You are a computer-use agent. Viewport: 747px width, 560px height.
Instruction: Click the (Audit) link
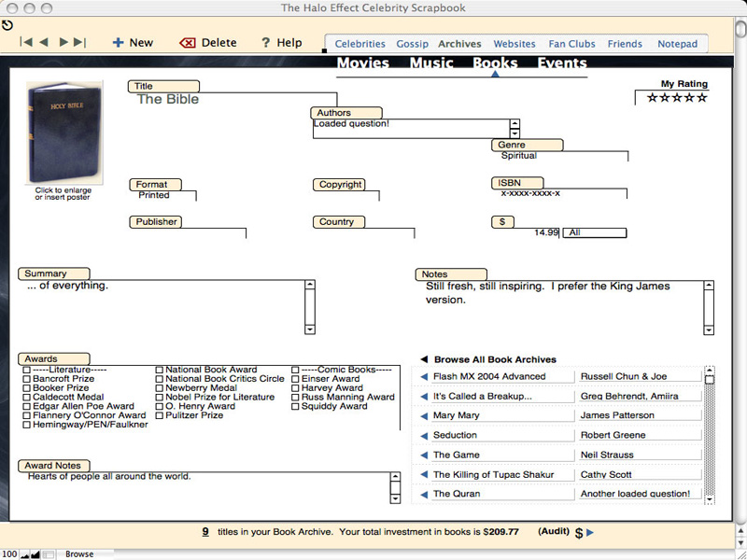(x=554, y=531)
